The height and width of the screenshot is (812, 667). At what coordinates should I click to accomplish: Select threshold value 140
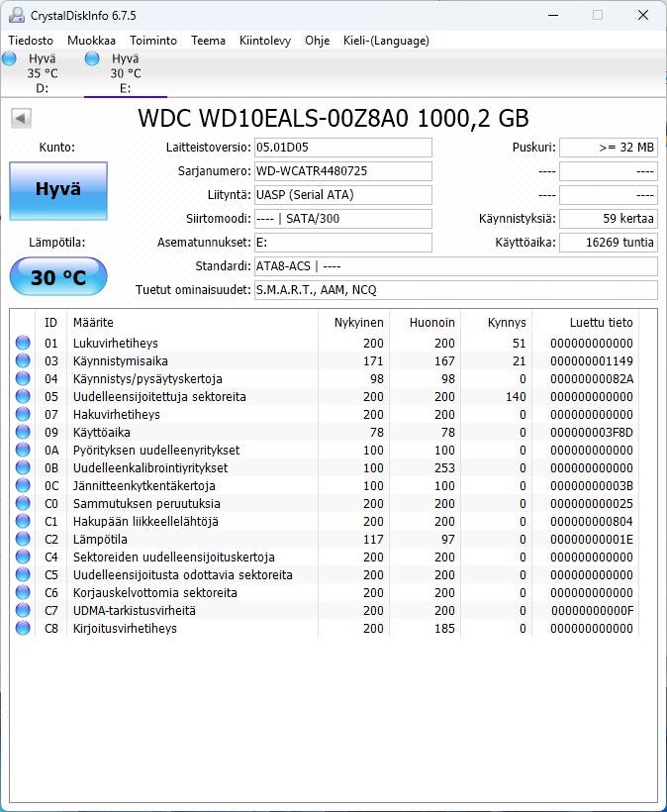516,397
